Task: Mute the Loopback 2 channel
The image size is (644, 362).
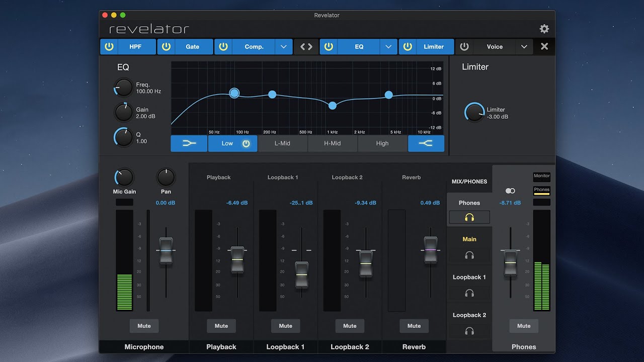Action: (350, 326)
